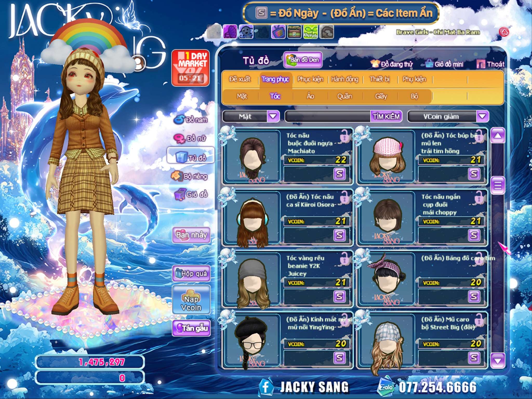Toggle lock on Mũ caro Street Big
The height and width of the screenshot is (399, 532).
click(480, 320)
